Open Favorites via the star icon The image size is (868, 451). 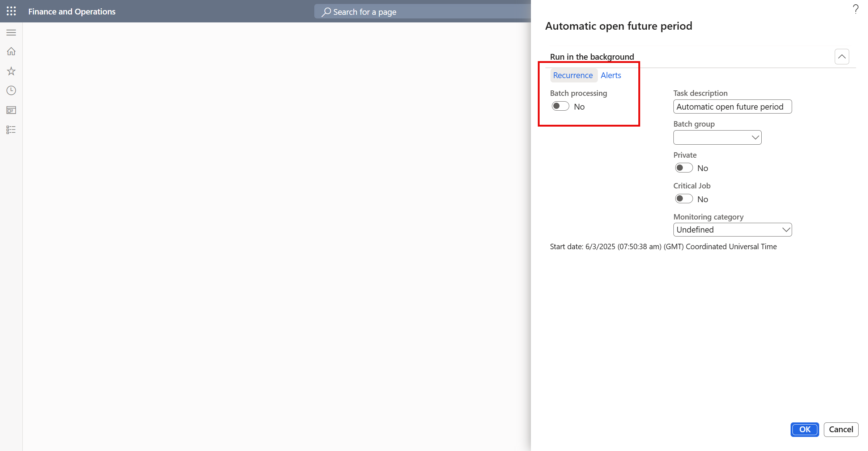(11, 71)
